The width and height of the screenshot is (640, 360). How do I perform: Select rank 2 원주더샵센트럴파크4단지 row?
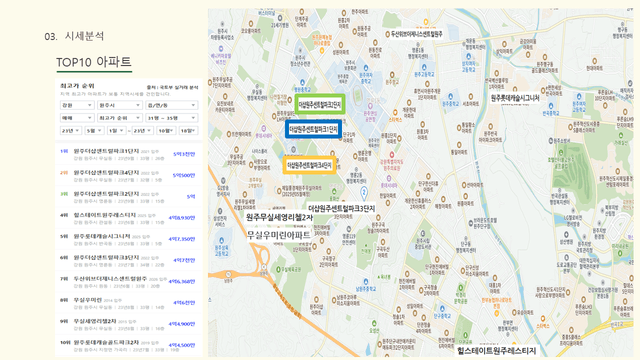tap(129, 176)
